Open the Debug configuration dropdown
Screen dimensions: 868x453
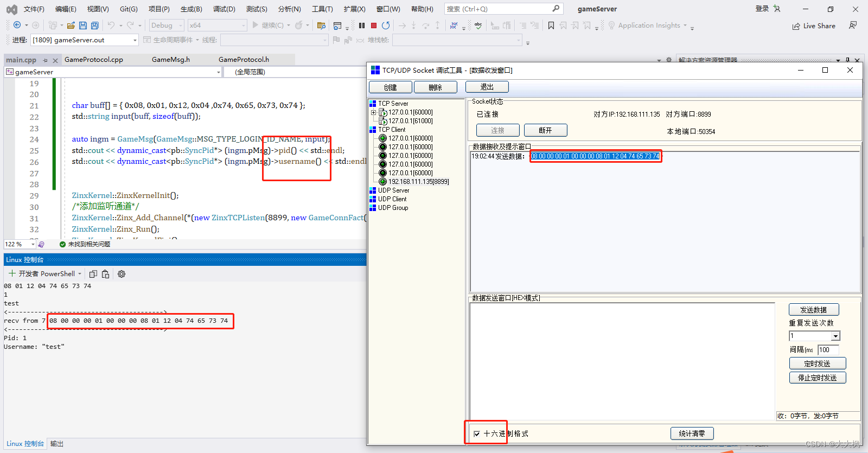click(x=167, y=25)
